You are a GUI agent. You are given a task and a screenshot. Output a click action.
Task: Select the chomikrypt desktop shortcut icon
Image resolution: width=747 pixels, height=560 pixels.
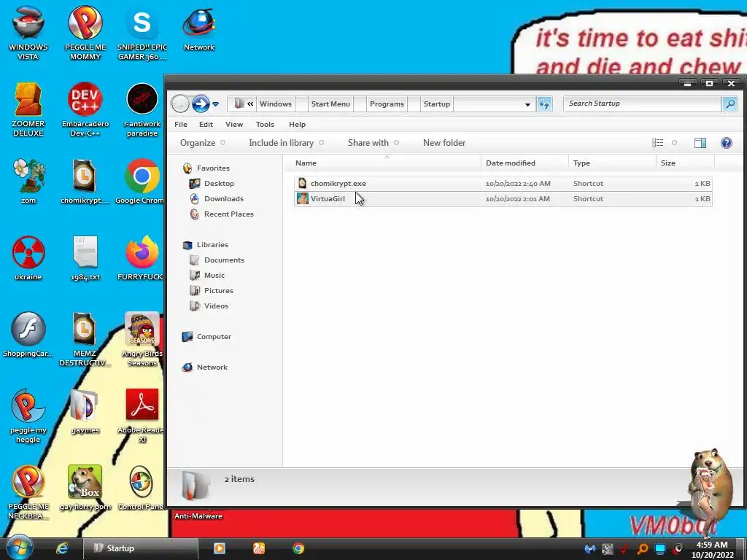click(x=85, y=181)
